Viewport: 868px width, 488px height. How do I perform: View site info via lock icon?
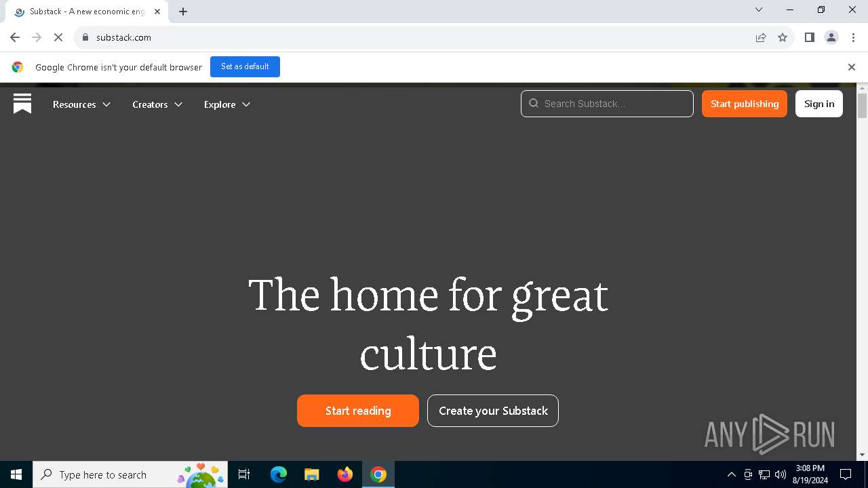click(85, 37)
